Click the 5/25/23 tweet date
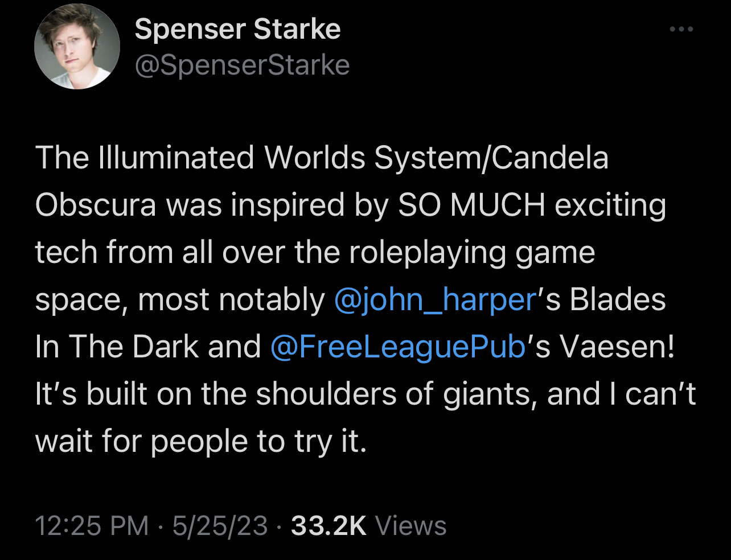 click(220, 525)
